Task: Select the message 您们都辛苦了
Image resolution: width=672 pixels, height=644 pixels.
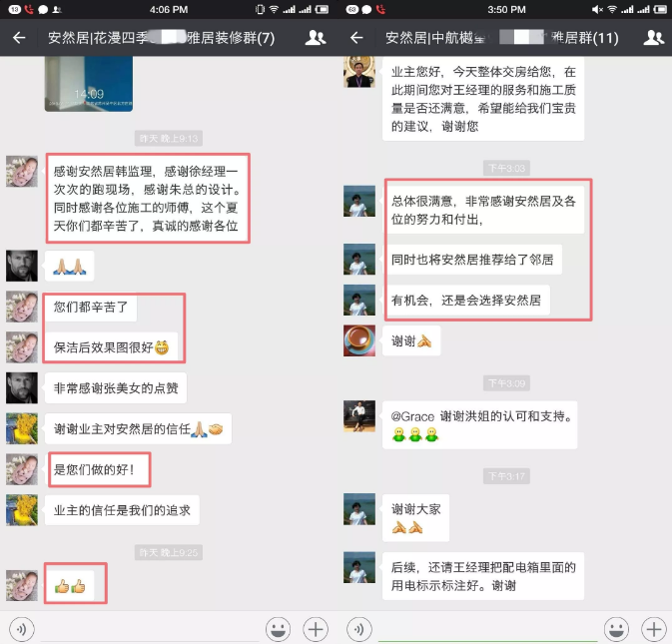Action: click(91, 307)
